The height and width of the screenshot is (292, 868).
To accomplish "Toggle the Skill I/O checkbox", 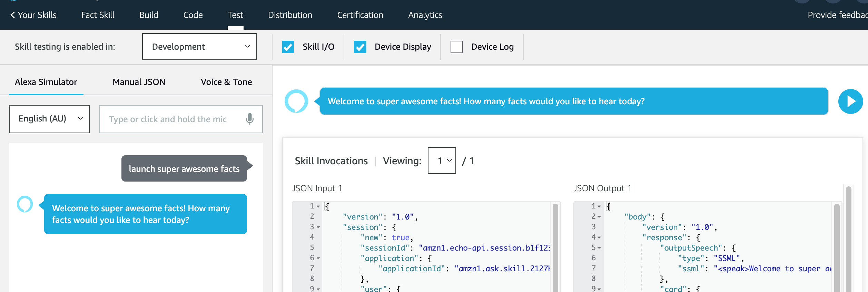I will tap(288, 47).
